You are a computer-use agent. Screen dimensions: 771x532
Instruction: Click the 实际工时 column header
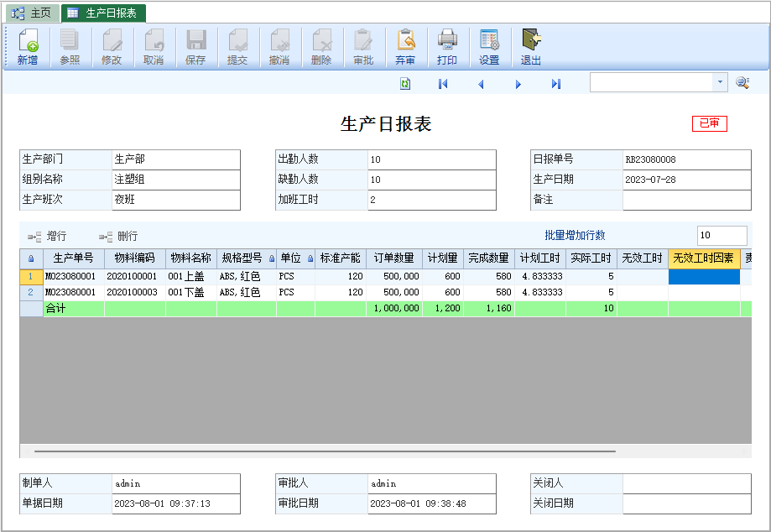591,258
